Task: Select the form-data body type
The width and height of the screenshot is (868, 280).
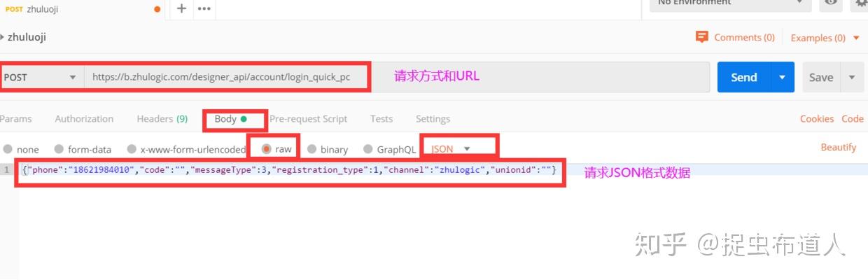Action: pos(83,149)
